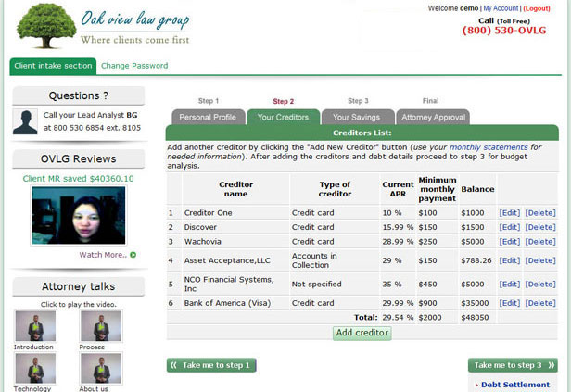Edit the Bank of America (Visa) entry
This screenshot has width=571, height=392.
tap(510, 303)
